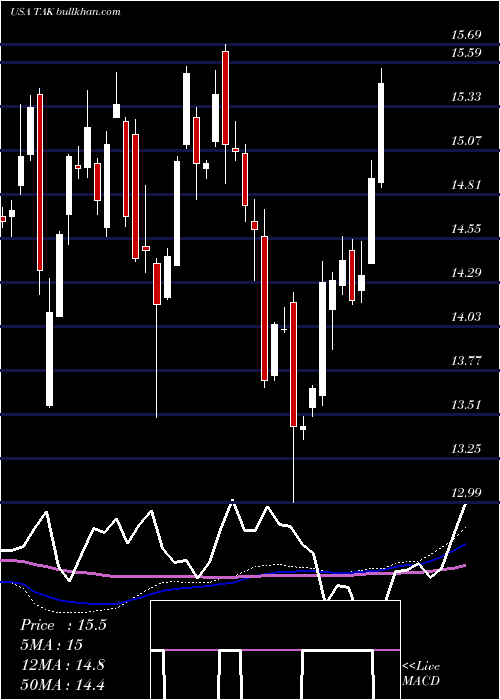Click the 13.25 price axis label
The width and height of the screenshot is (500, 700).
pos(466,448)
